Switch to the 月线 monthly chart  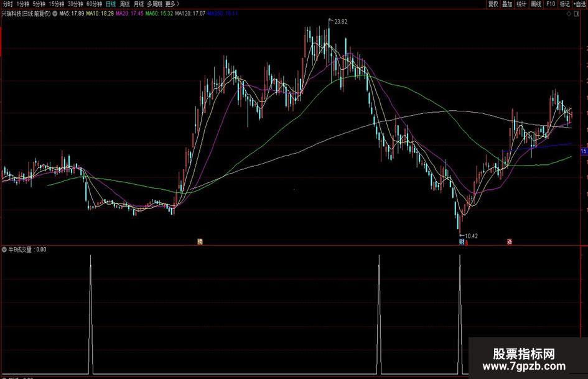(x=139, y=4)
